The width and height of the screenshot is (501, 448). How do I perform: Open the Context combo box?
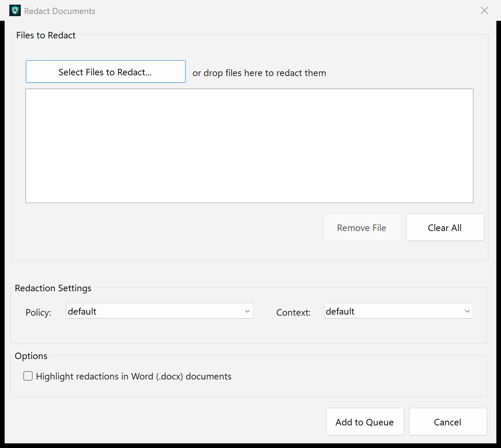point(399,311)
